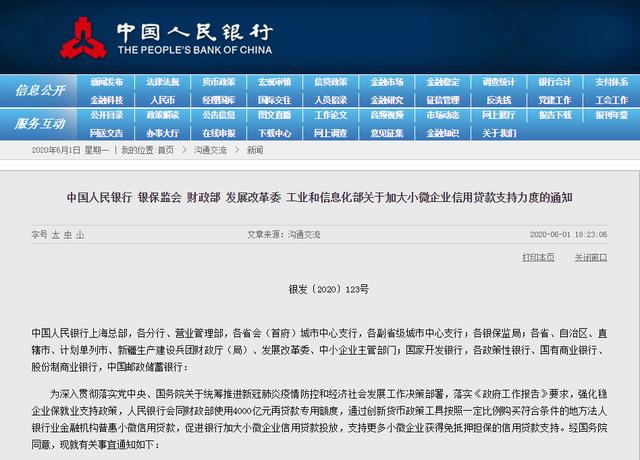Select 意见征集 navigation link
Image resolution: width=640 pixels, height=460 pixels.
[x=387, y=133]
